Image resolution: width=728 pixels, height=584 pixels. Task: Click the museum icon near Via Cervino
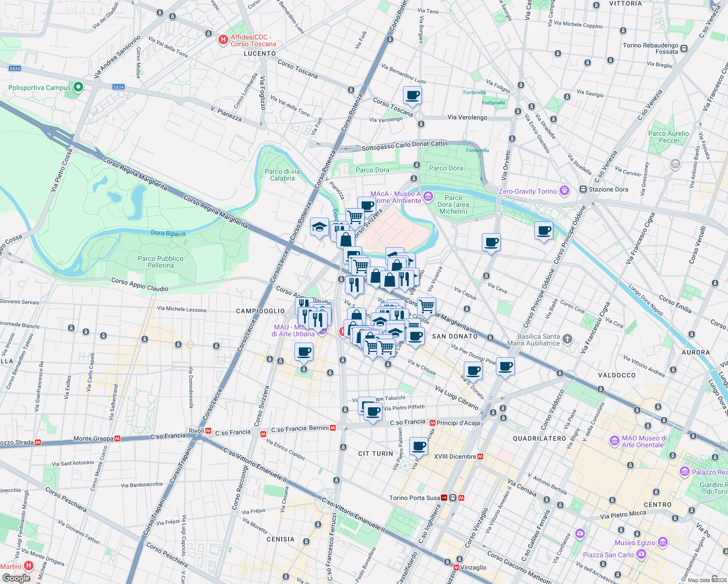(x=675, y=164)
